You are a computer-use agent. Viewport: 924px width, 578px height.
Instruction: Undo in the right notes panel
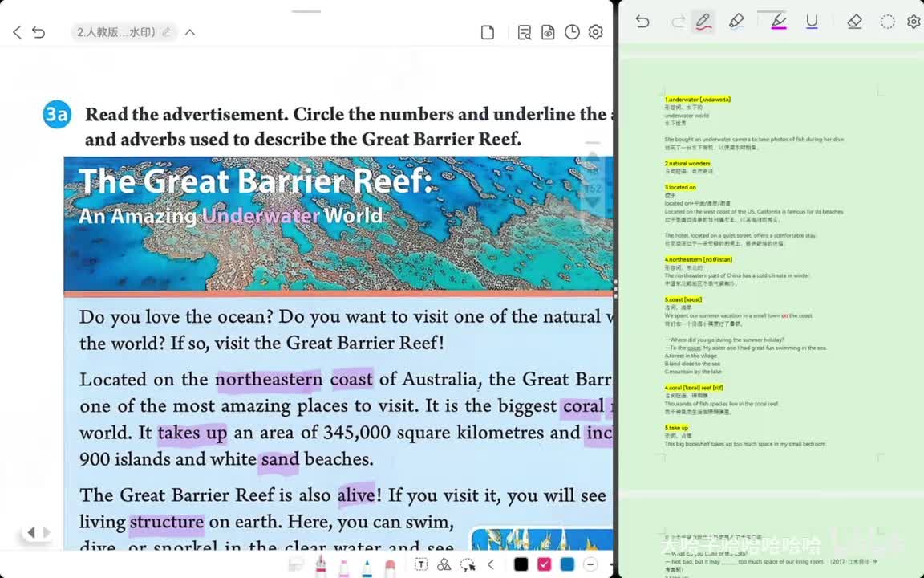click(642, 22)
